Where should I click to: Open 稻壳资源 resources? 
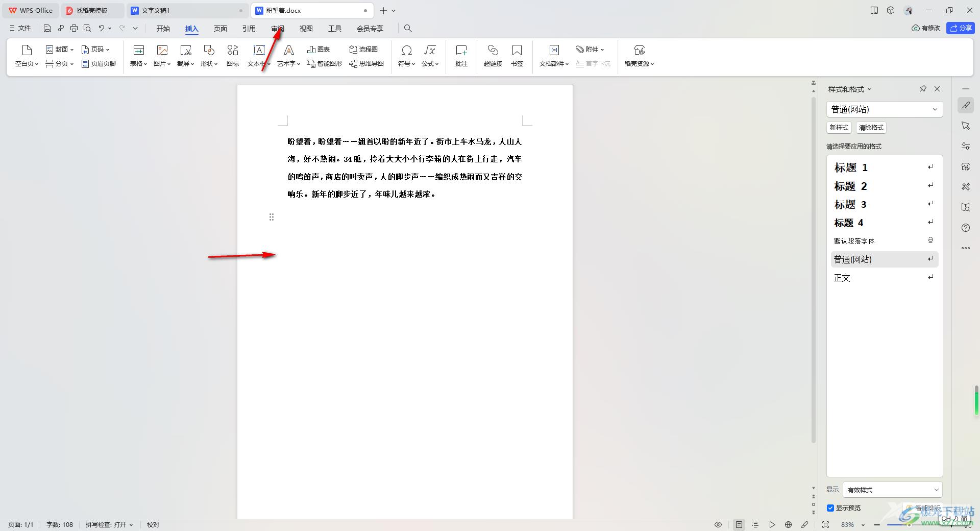(640, 56)
